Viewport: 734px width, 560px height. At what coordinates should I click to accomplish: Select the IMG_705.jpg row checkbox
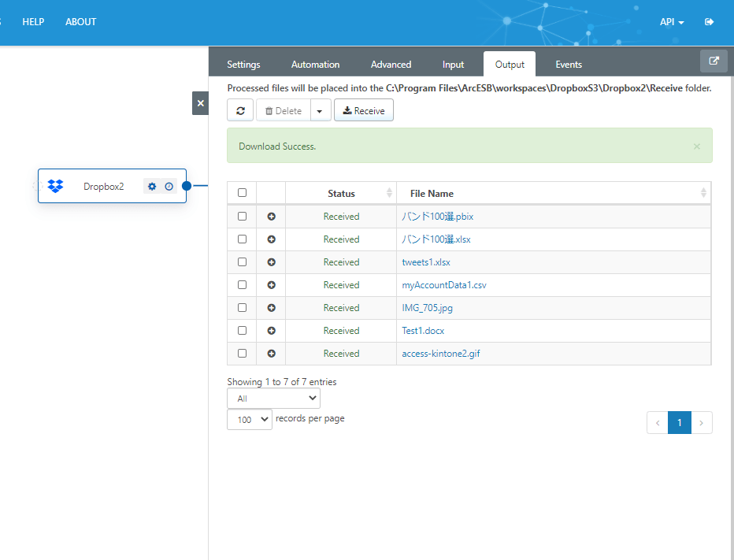(242, 308)
